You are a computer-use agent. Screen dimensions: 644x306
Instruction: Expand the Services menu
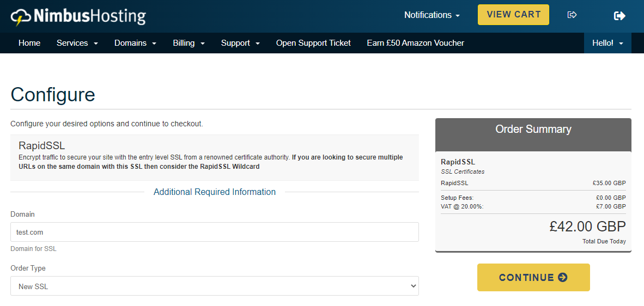(77, 42)
